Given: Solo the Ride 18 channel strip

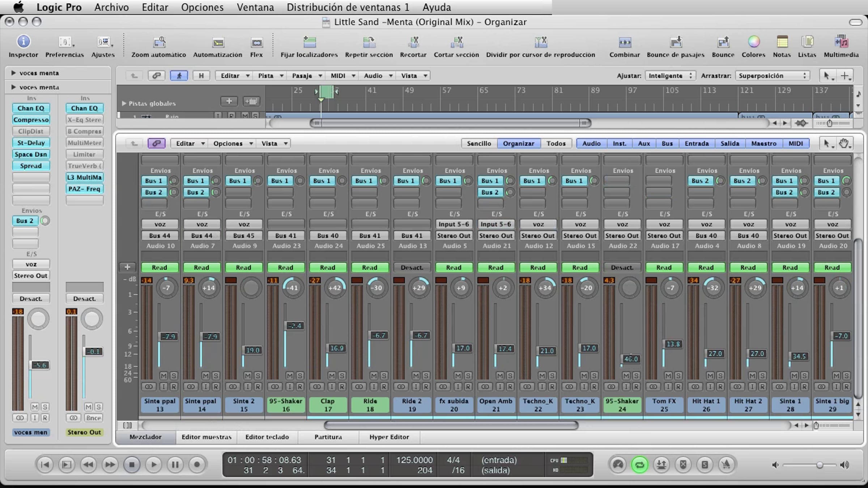Looking at the screenshot, I should click(384, 376).
